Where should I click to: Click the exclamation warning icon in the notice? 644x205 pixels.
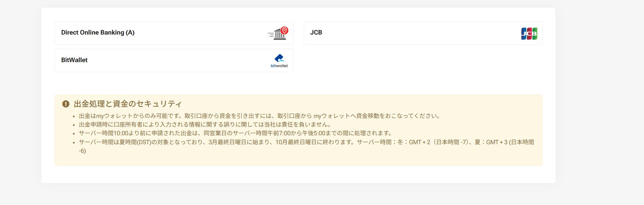click(x=66, y=104)
